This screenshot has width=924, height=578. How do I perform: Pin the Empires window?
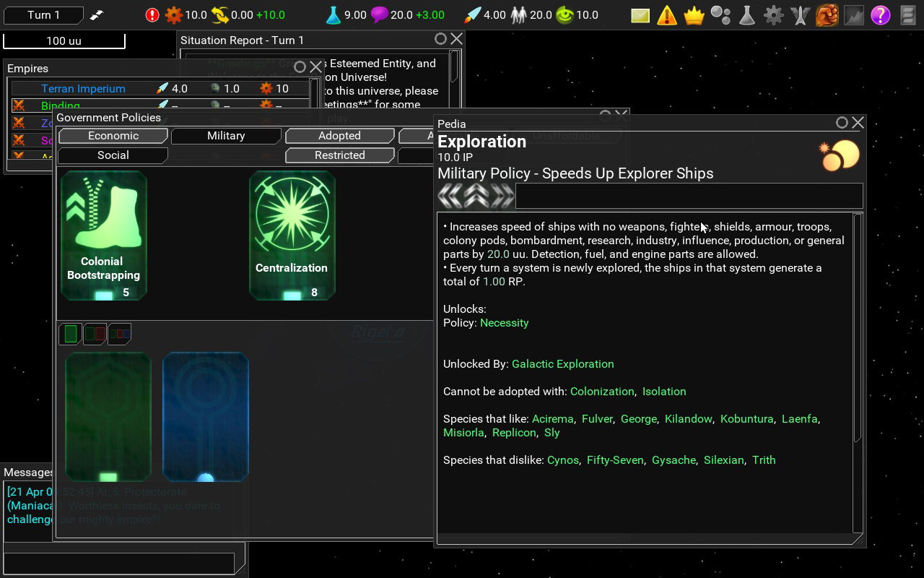coord(300,67)
